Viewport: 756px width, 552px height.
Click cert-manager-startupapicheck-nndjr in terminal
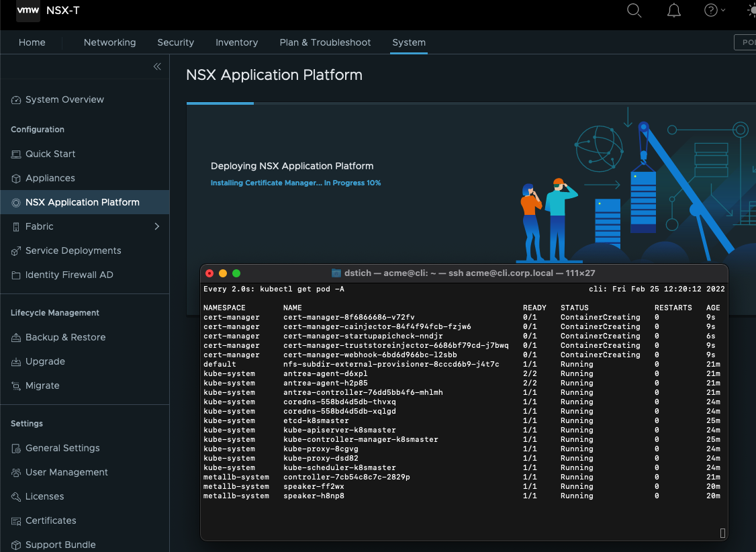[x=363, y=336]
